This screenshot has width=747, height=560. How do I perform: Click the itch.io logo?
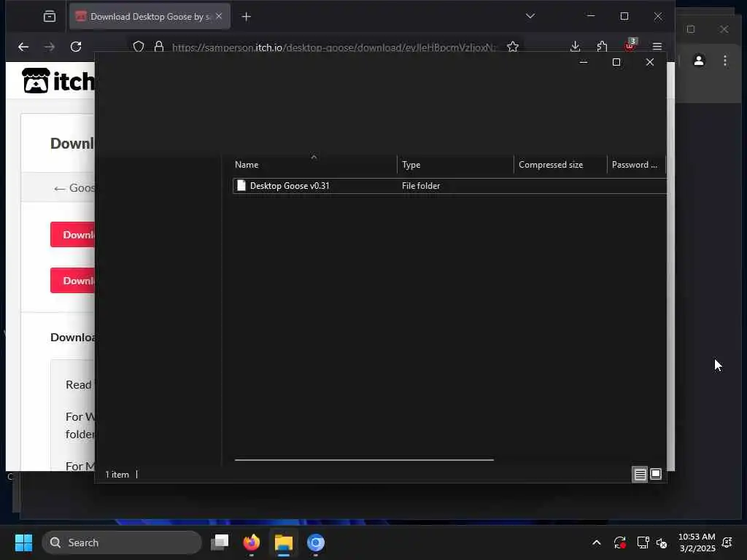(x=58, y=80)
